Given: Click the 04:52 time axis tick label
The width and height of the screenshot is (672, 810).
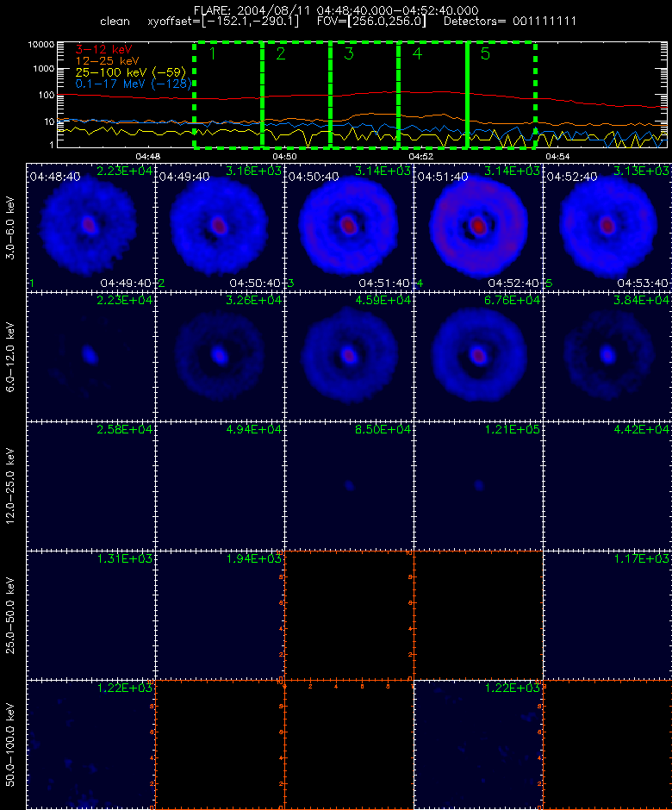Looking at the screenshot, I should click(421, 156).
